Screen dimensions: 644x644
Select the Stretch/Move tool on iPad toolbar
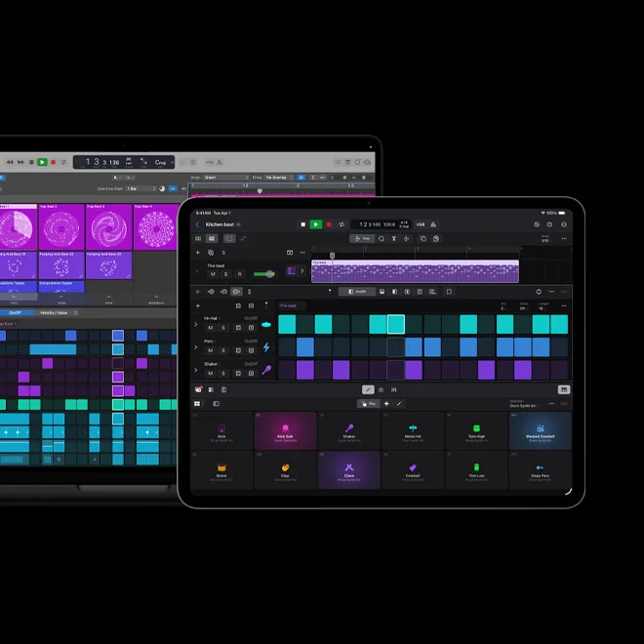pyautogui.click(x=406, y=239)
